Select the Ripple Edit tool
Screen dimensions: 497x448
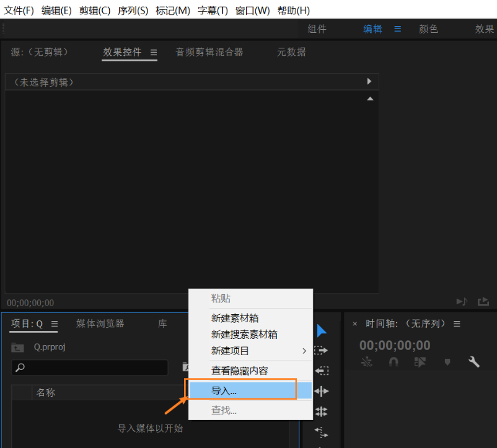pyautogui.click(x=320, y=391)
